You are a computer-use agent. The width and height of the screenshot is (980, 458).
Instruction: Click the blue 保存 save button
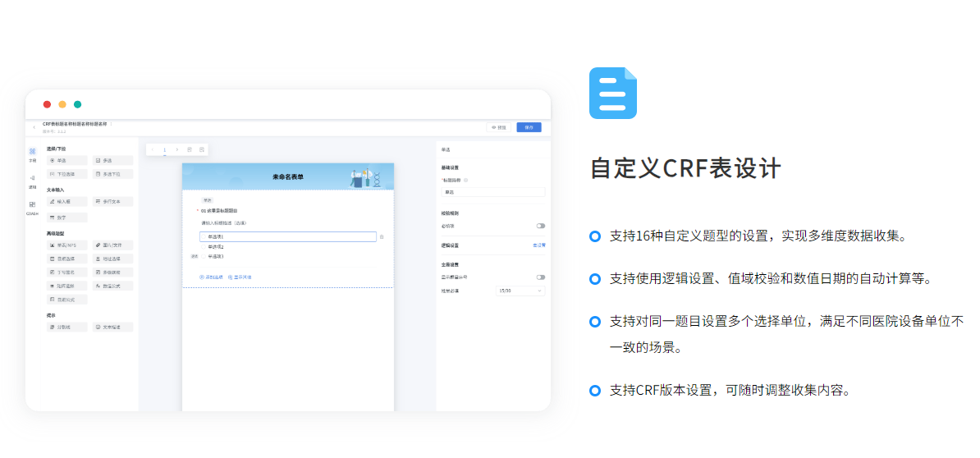coord(529,127)
